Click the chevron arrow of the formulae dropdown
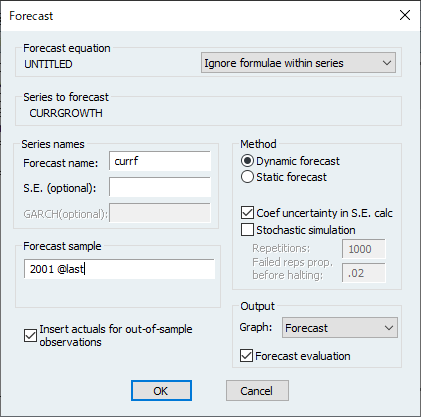 pyautogui.click(x=387, y=63)
